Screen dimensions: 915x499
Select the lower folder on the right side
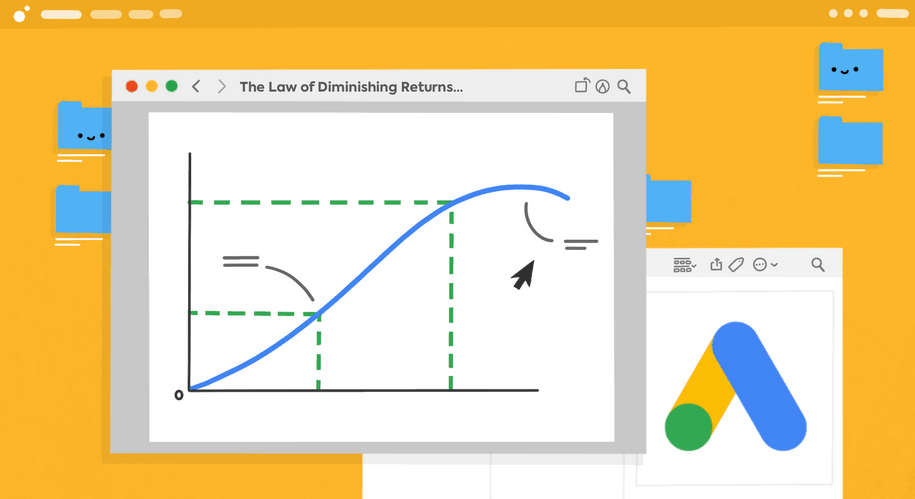point(850,141)
